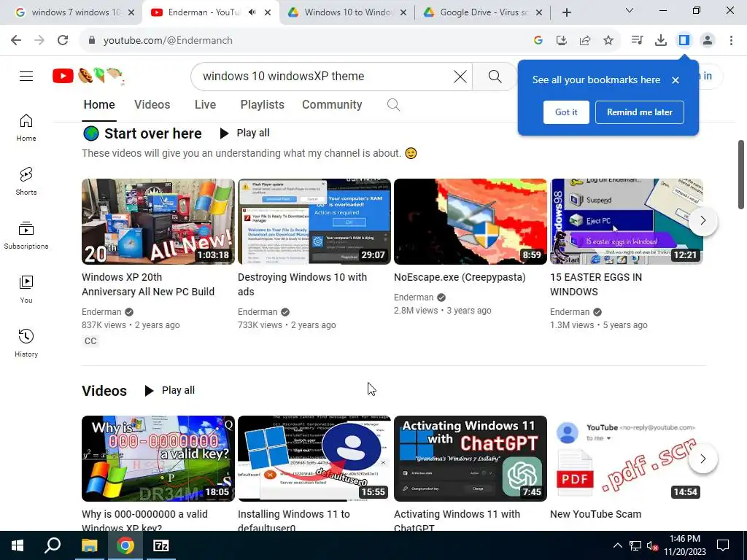Image resolution: width=747 pixels, height=560 pixels.
Task: Close the bookmarks tooltip popup
Action: click(676, 80)
